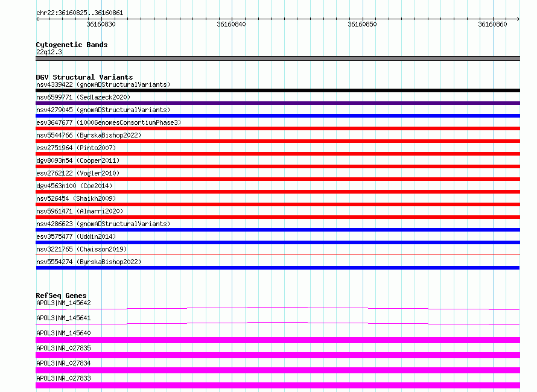This screenshot has width=537, height=392.
Task: Click variant label dgv8093n54 (Cooper2011)
Action: coord(78,160)
